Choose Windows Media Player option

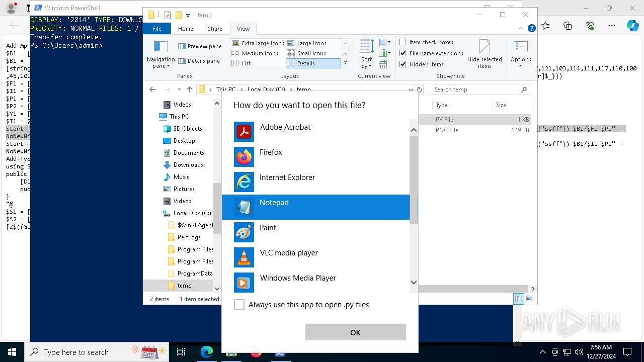[x=316, y=283]
